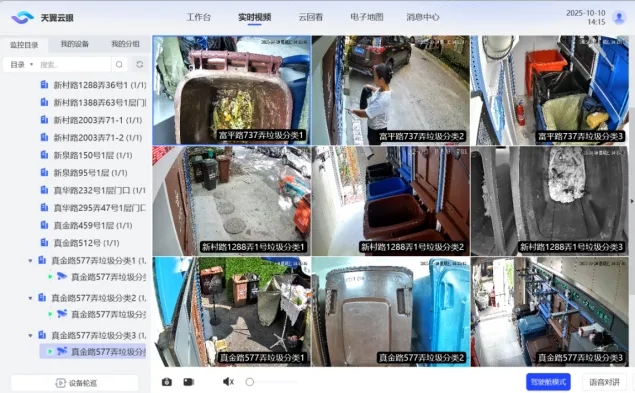
Task: Select the 监控目录 panel tab
Action: pyautogui.click(x=24, y=45)
